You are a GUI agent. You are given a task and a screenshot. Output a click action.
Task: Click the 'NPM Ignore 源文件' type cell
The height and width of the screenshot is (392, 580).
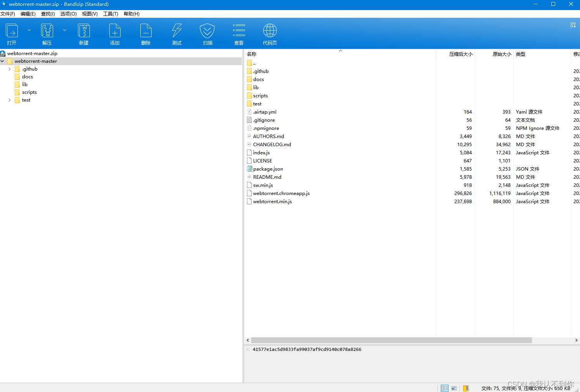(538, 128)
